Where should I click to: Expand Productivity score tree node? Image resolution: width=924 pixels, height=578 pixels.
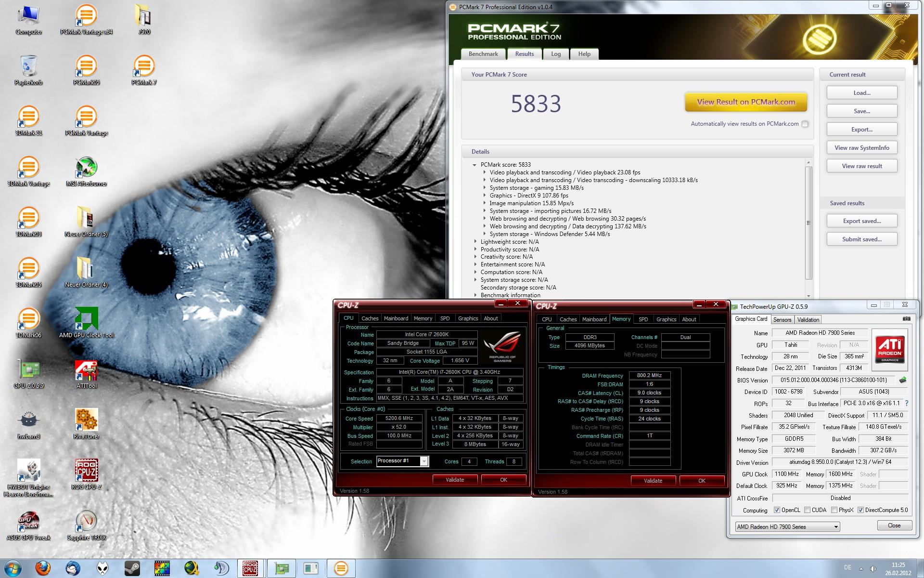(x=475, y=250)
